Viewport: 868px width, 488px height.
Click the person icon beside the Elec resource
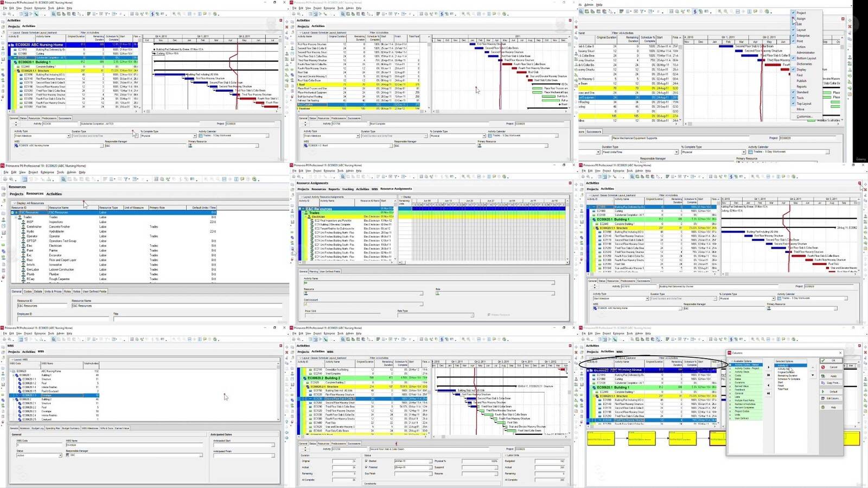pos(23,246)
